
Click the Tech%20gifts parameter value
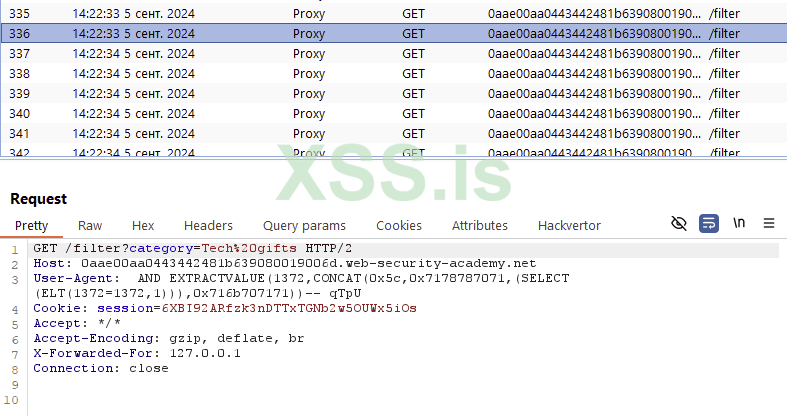point(249,248)
